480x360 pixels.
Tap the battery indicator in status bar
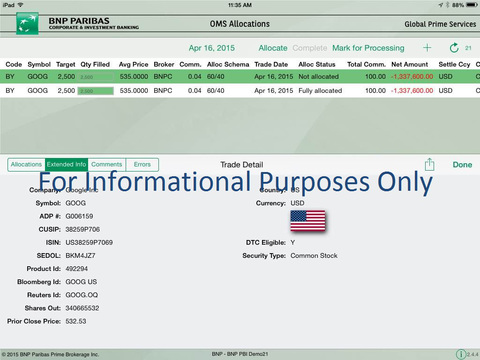472,5
